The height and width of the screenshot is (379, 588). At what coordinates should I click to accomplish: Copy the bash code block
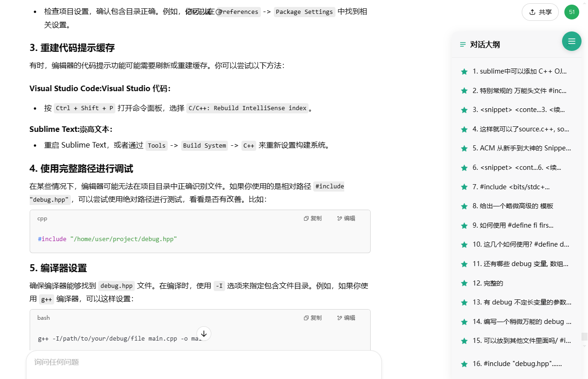pos(313,318)
